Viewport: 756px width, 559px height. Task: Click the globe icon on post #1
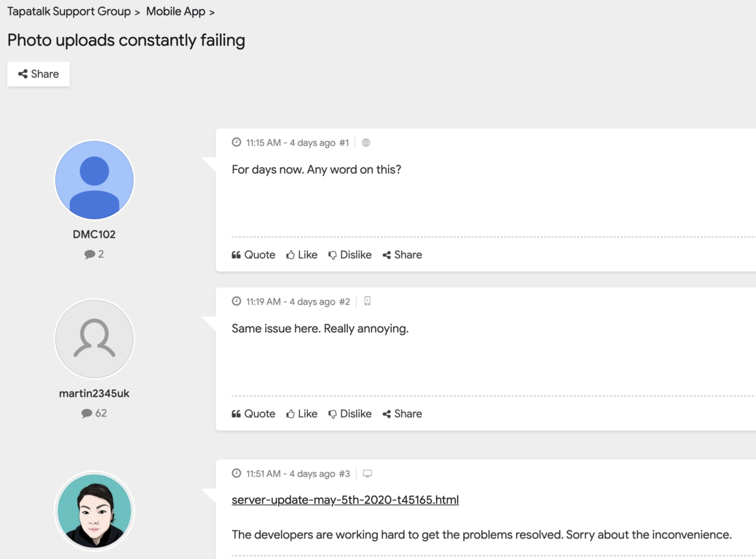(366, 143)
